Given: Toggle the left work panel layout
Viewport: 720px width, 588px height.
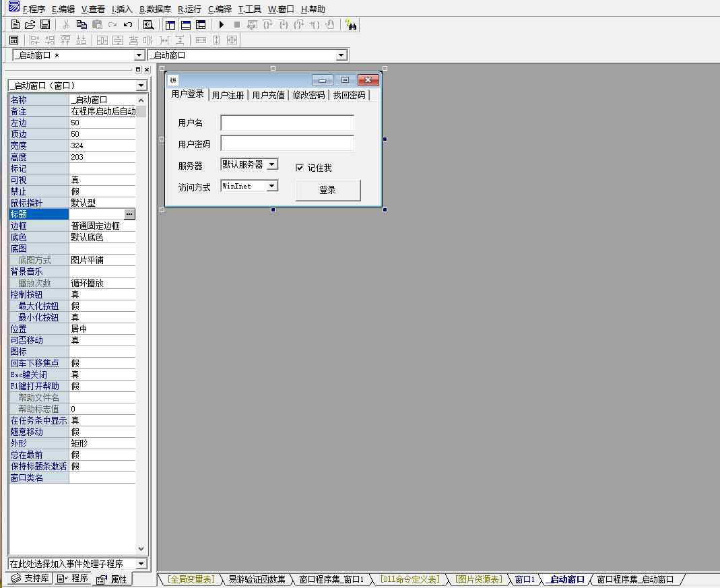Looking at the screenshot, I should click(x=170, y=25).
